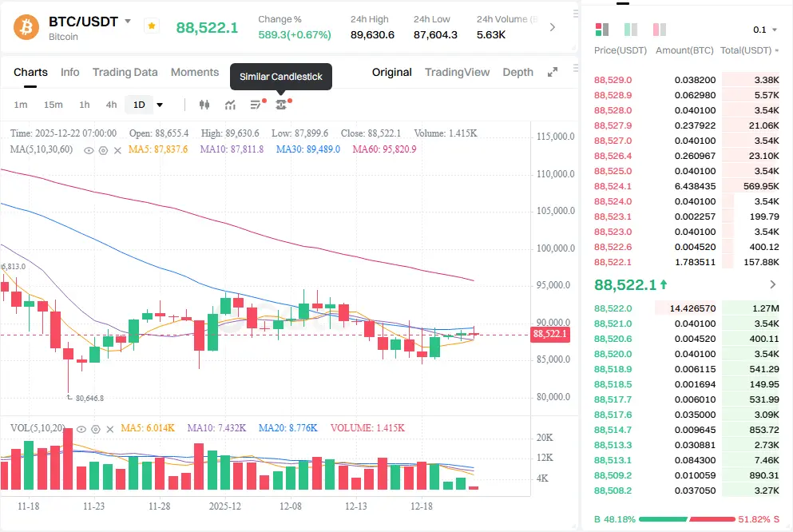
Task: Click the ask price 88,524.1
Action: point(613,186)
